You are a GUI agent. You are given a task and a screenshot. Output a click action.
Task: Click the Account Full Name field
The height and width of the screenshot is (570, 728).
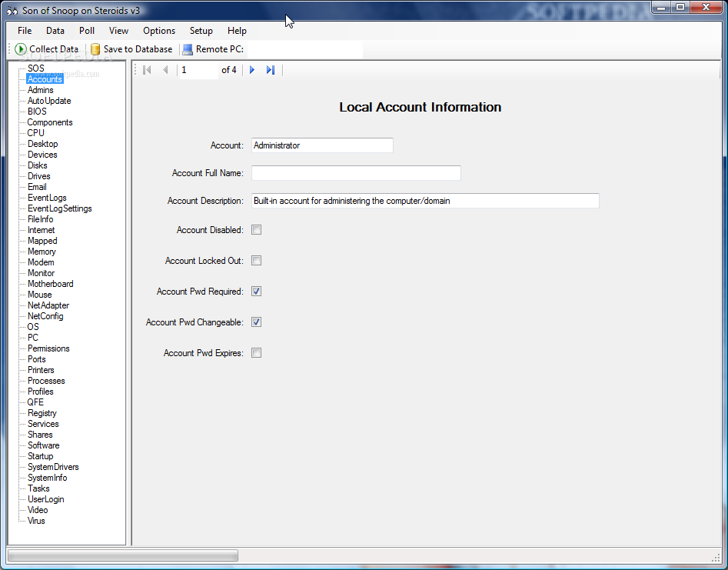pyautogui.click(x=356, y=173)
